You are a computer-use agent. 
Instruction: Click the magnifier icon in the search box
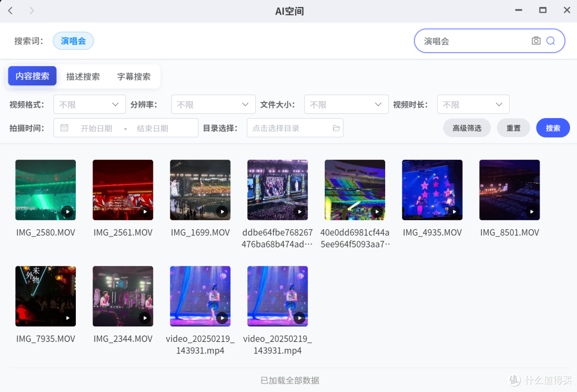click(550, 41)
